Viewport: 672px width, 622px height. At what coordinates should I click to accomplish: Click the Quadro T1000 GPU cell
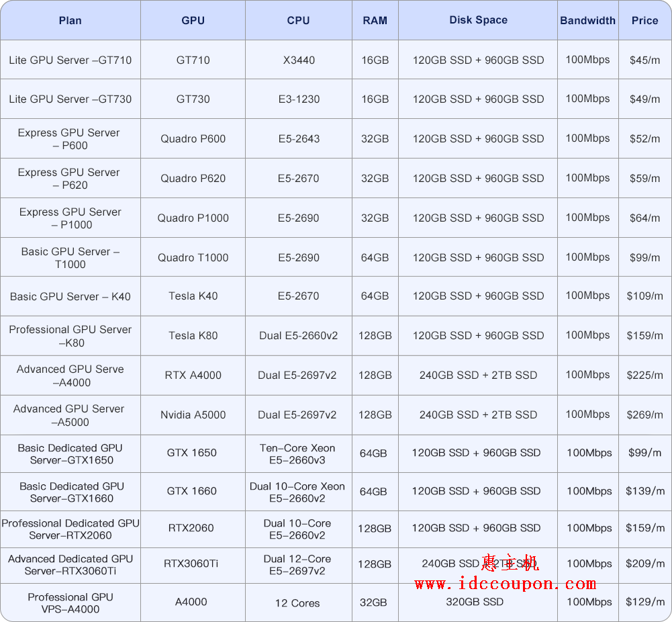click(x=193, y=257)
